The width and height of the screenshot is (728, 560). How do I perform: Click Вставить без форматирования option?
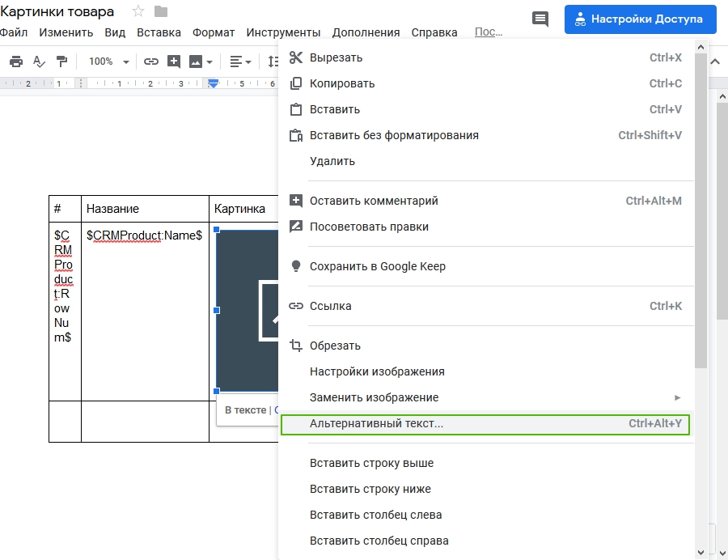click(394, 135)
